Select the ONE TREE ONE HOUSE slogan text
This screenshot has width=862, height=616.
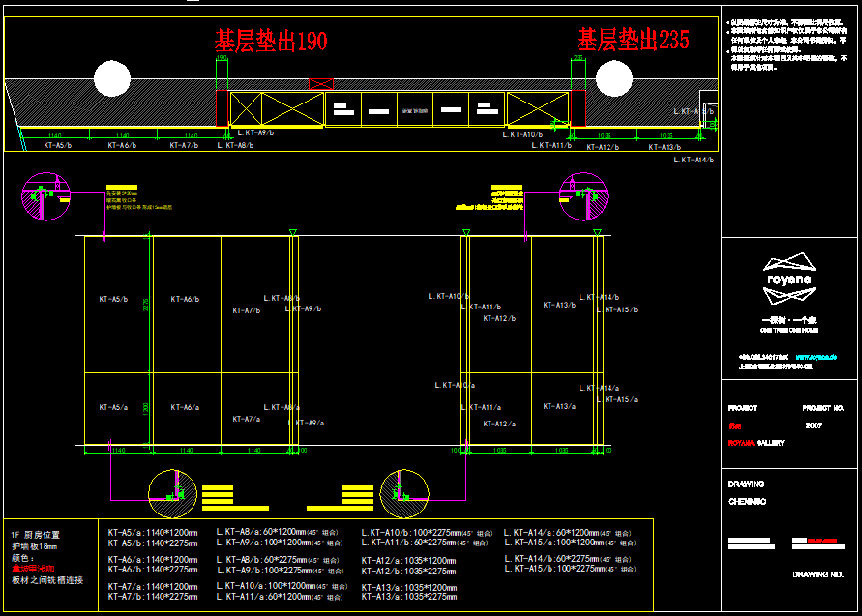click(788, 331)
